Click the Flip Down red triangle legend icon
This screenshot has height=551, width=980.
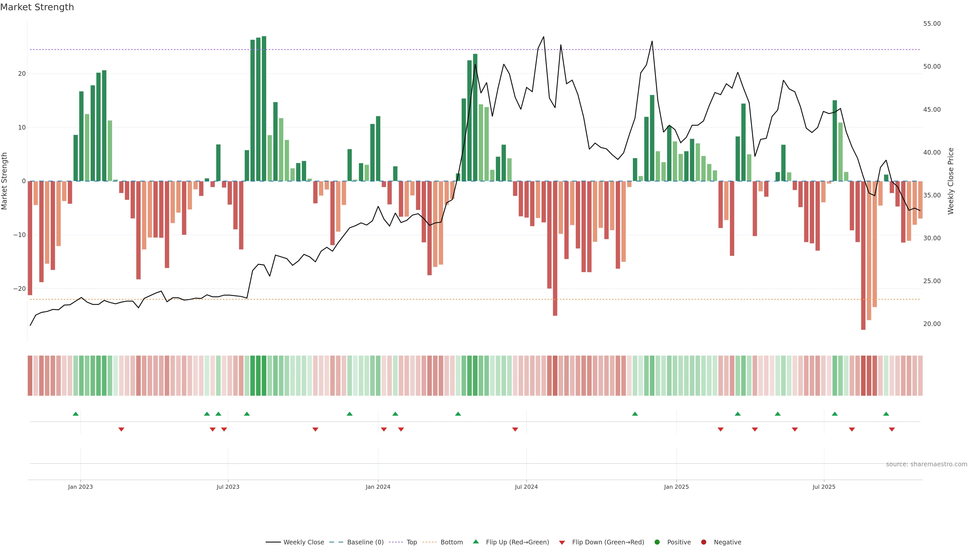coord(562,542)
